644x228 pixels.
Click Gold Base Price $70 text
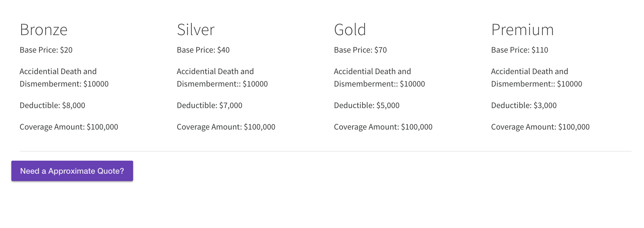click(361, 50)
